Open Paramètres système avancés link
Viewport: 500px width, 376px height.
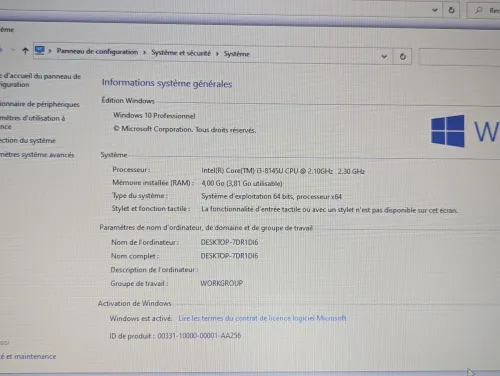point(37,155)
